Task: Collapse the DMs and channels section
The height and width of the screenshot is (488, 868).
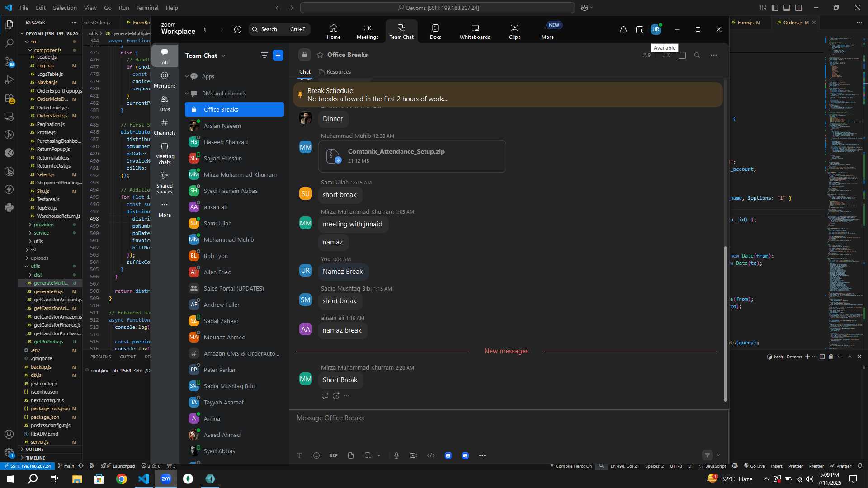Action: tap(187, 94)
